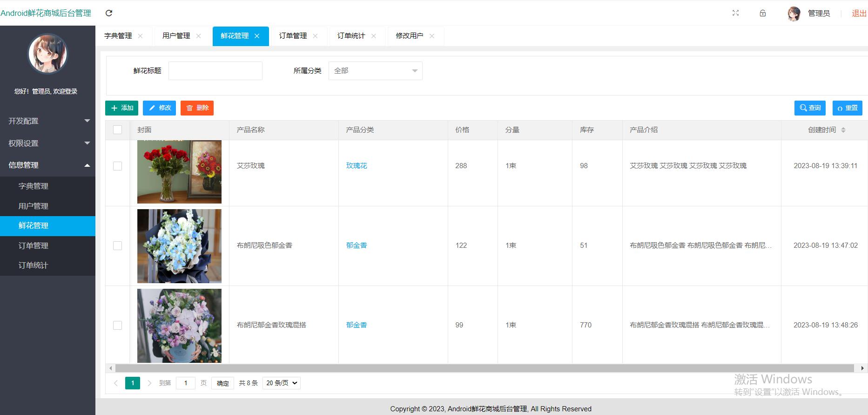Click the 查询 search button

810,108
